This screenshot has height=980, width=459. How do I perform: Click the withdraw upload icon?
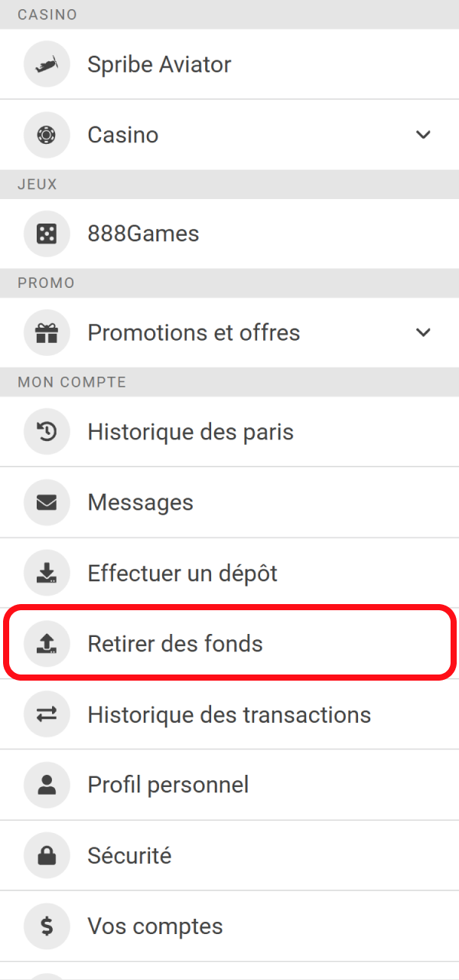pos(47,643)
